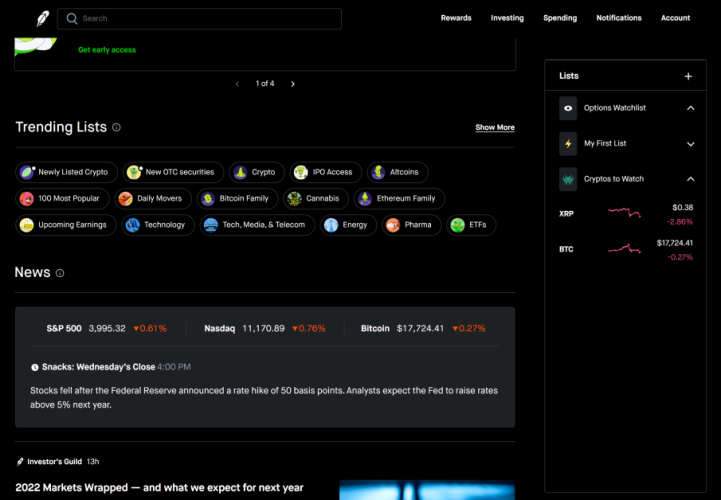Click the News info icon
This screenshot has width=721, height=500.
(60, 273)
